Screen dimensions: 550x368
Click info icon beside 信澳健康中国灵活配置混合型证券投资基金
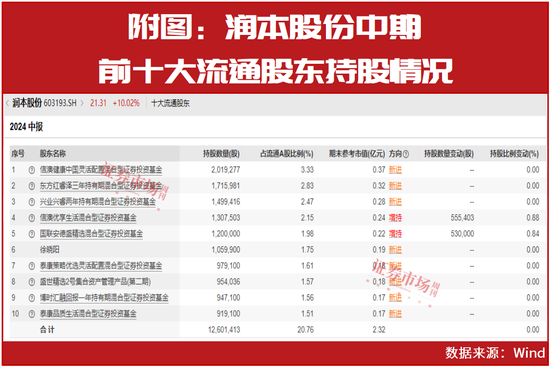click(32, 170)
